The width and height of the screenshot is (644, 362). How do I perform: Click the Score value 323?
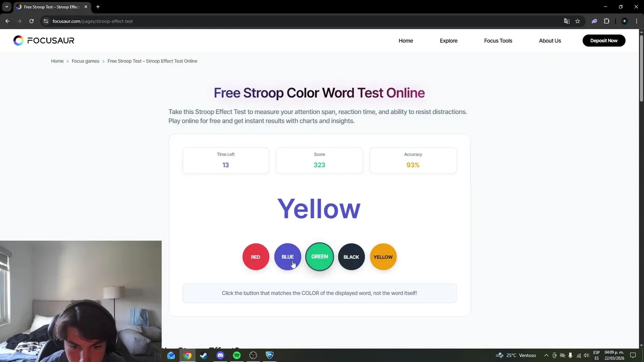(319, 165)
